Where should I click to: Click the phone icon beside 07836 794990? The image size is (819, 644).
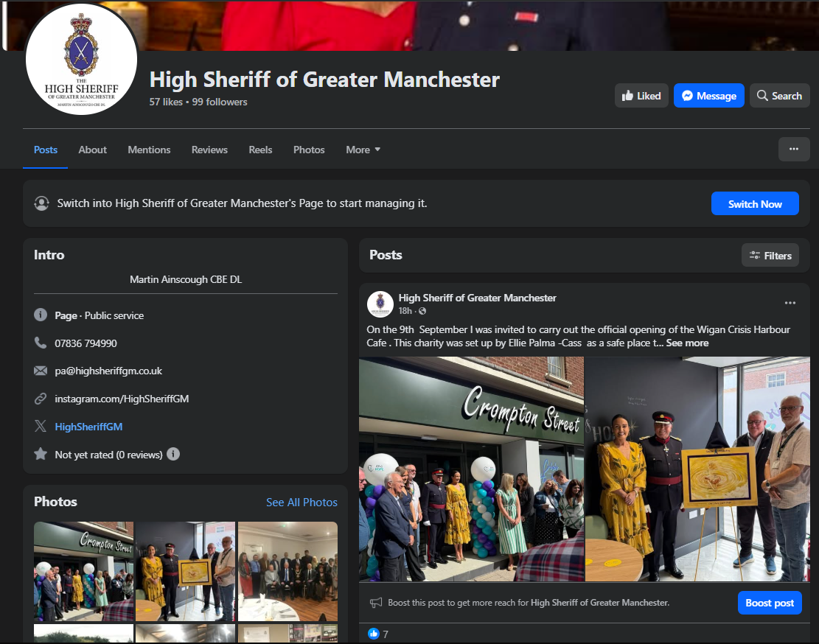(x=41, y=343)
